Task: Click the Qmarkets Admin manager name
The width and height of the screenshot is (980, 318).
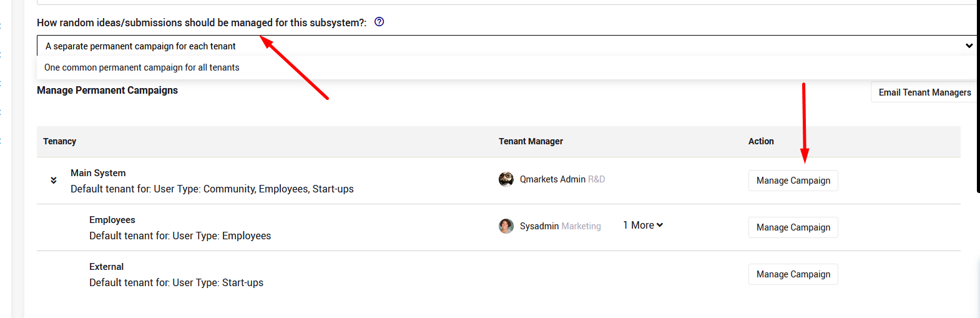Action: (x=552, y=179)
